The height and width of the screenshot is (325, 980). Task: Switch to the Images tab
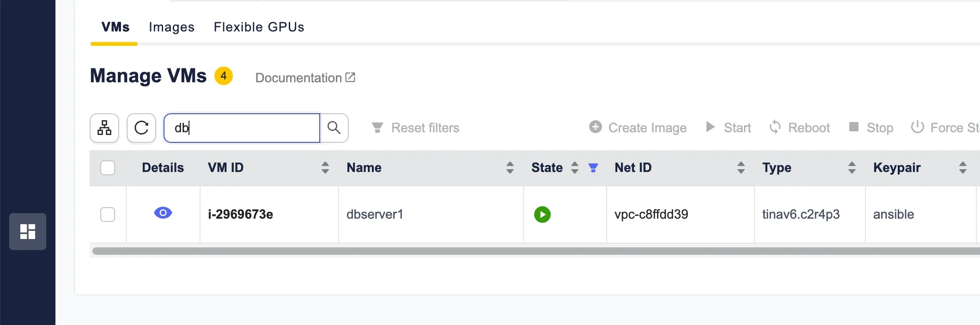click(x=171, y=27)
